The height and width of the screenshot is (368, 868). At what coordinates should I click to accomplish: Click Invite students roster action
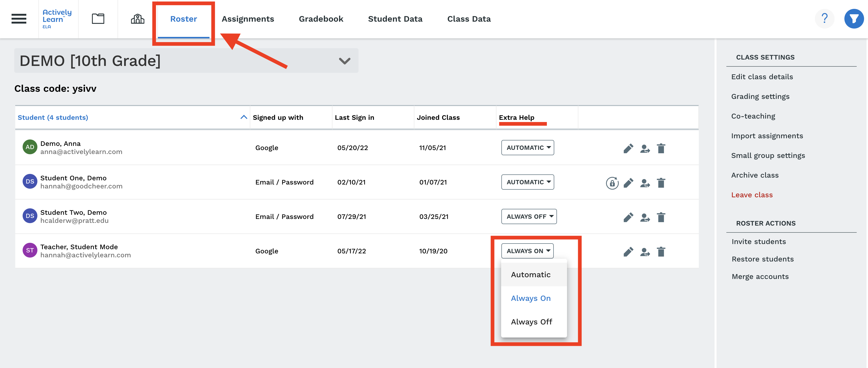pos(759,242)
